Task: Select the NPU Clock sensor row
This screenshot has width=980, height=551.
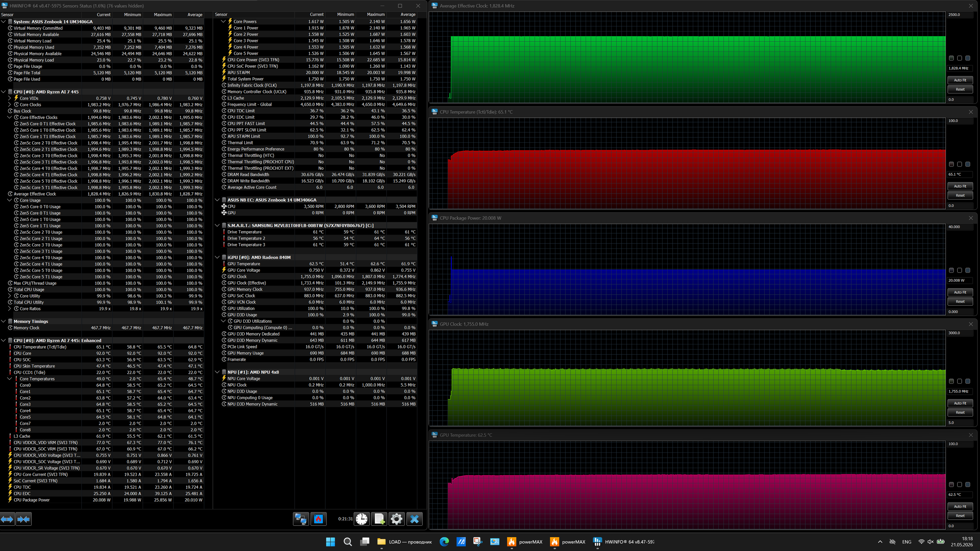Action: (x=319, y=385)
